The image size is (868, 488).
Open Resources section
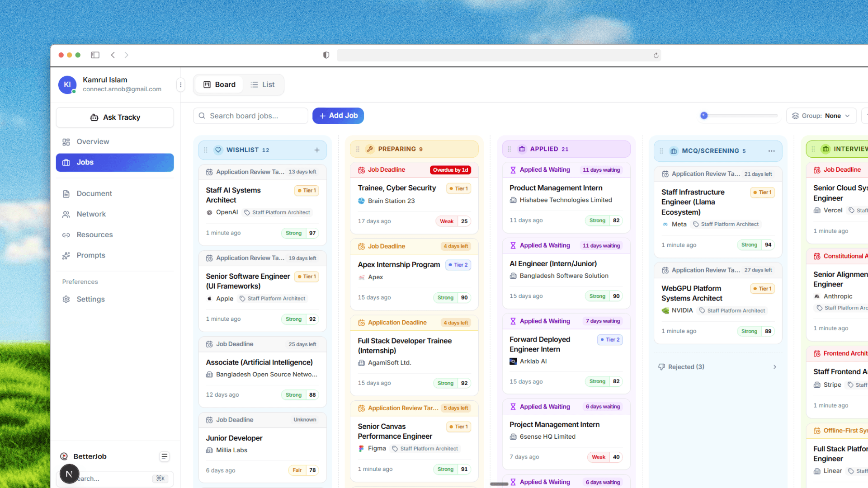pyautogui.click(x=115, y=235)
